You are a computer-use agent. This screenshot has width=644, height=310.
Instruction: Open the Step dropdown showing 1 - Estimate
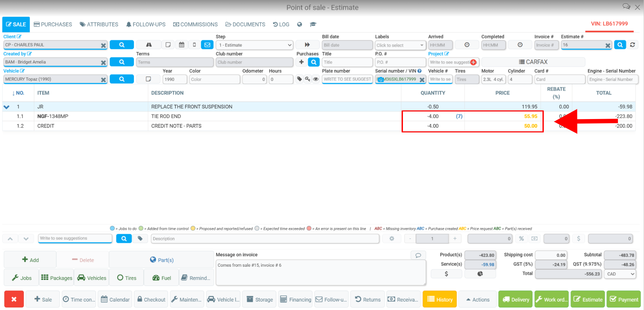point(255,45)
